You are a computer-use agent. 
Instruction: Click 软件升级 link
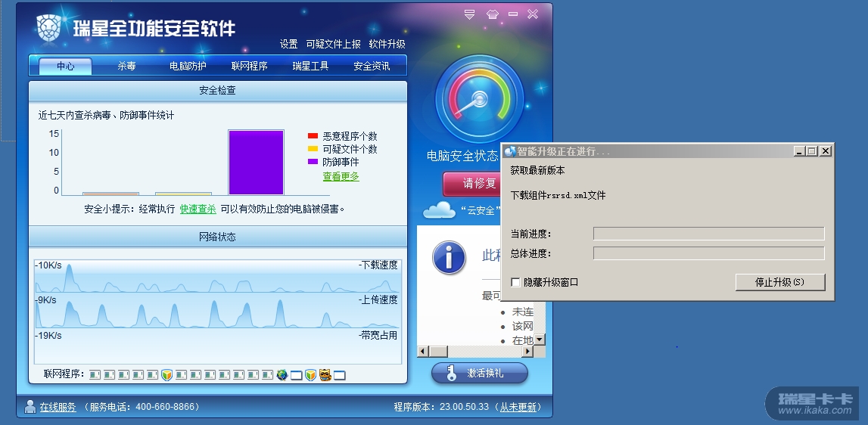pyautogui.click(x=387, y=44)
